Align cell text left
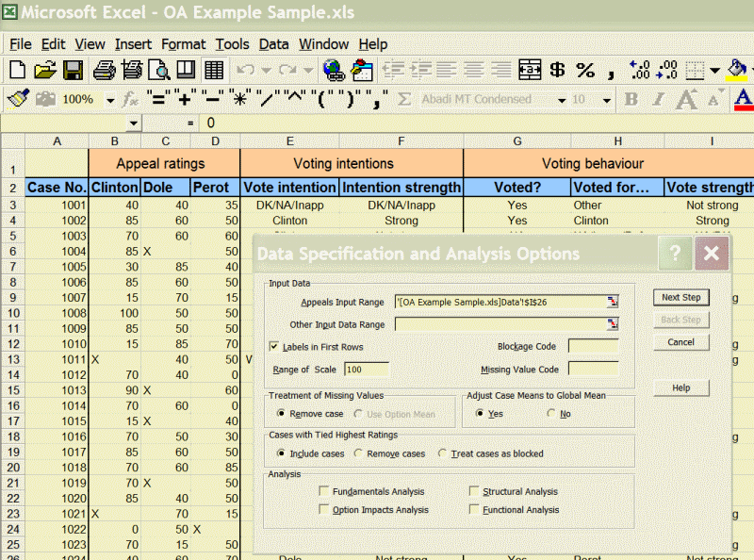This screenshot has height=560, width=754. coord(446,71)
